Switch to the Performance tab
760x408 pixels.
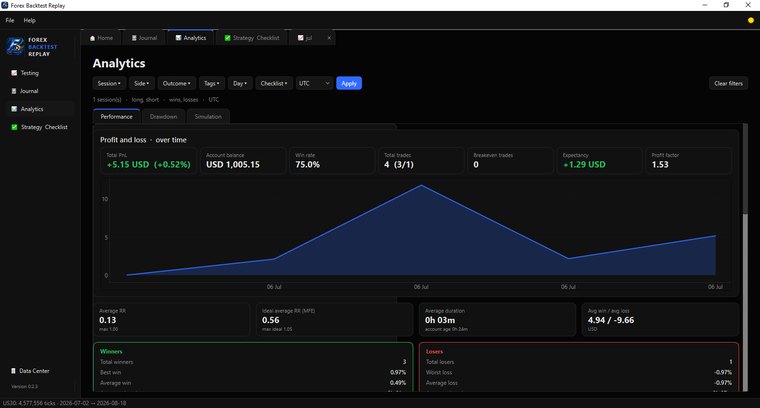point(116,116)
